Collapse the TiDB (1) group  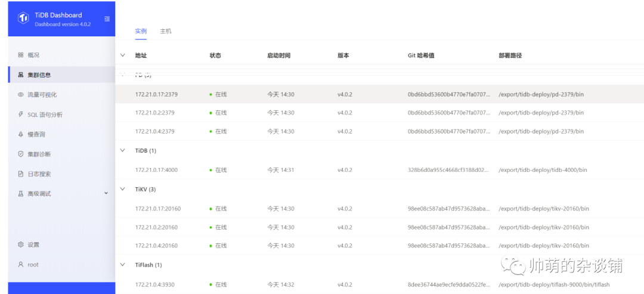tap(123, 151)
